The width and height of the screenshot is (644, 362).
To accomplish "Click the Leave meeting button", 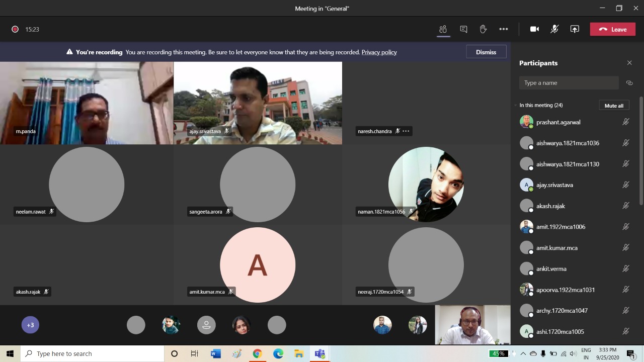I will (612, 29).
